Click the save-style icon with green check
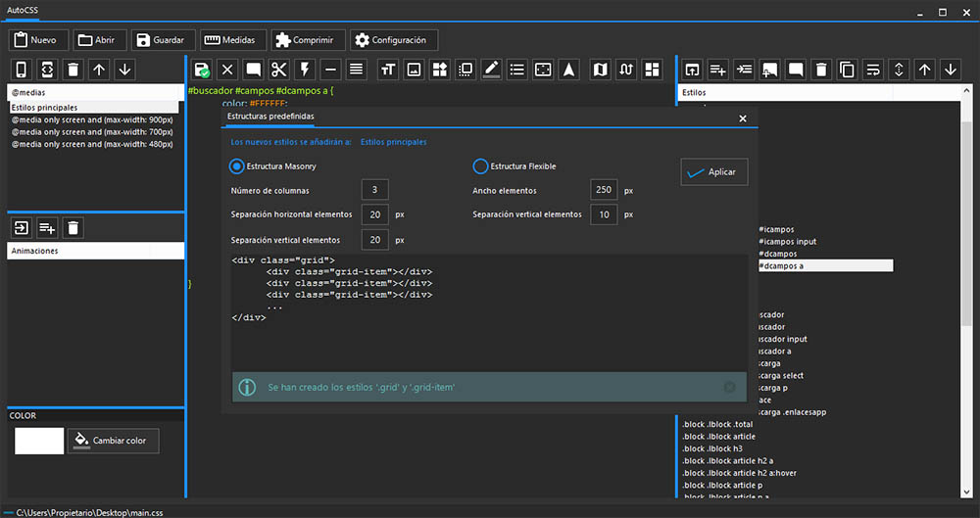 201,70
